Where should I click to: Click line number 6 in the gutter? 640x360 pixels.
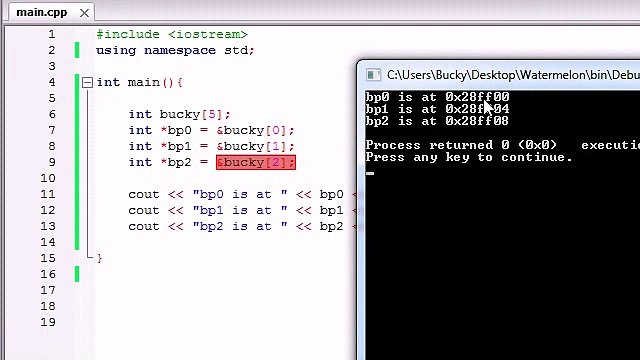(x=52, y=114)
